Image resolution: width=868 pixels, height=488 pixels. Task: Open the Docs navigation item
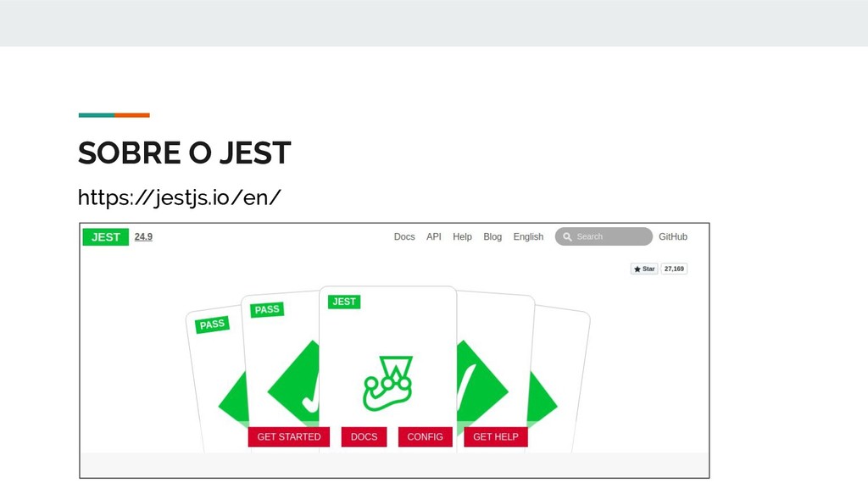(x=404, y=237)
